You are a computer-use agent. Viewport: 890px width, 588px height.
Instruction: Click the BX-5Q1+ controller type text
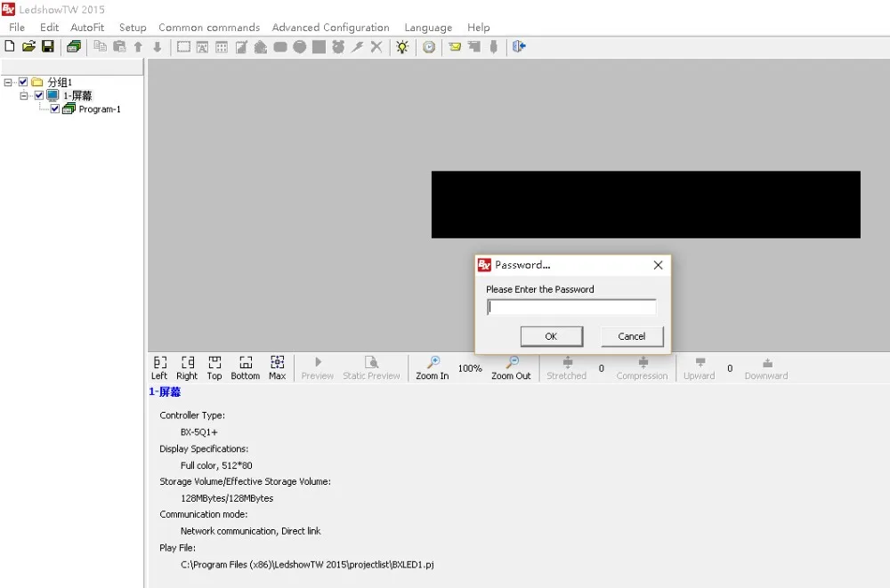tap(199, 432)
